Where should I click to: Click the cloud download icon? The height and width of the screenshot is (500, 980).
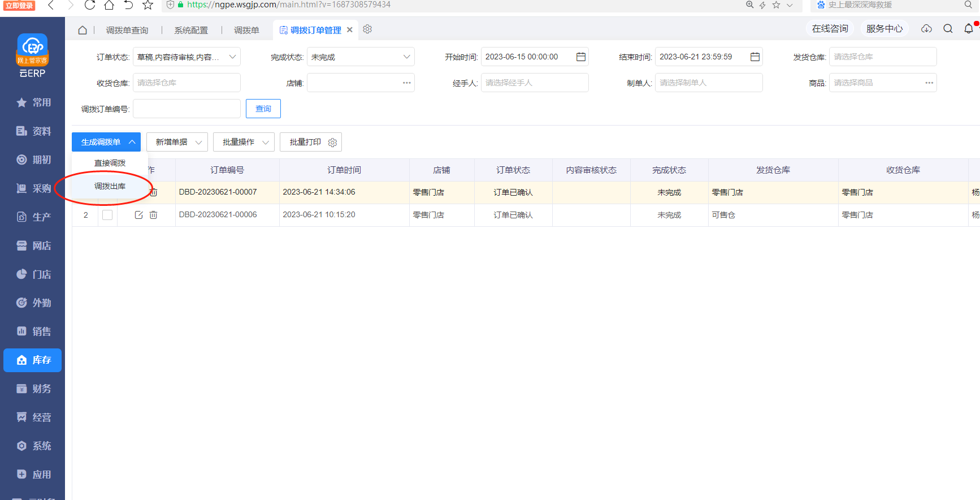click(x=926, y=29)
